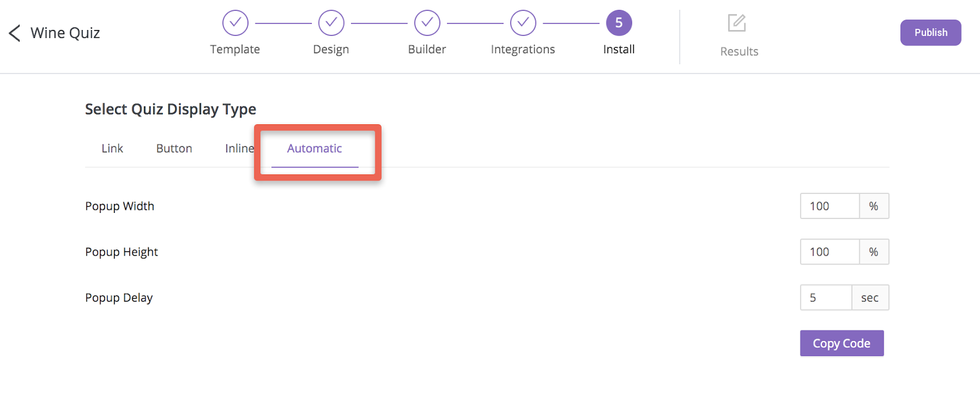Choose the Inline display type tab
The image size is (980, 402).
click(239, 149)
